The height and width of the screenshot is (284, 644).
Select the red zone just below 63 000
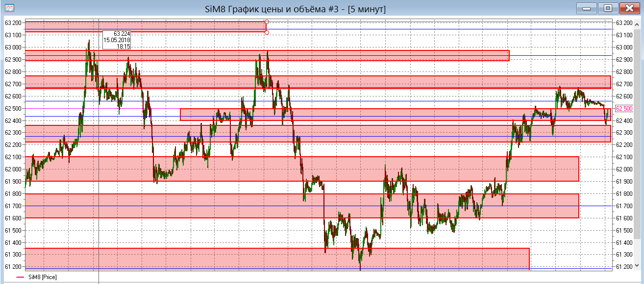point(267,56)
